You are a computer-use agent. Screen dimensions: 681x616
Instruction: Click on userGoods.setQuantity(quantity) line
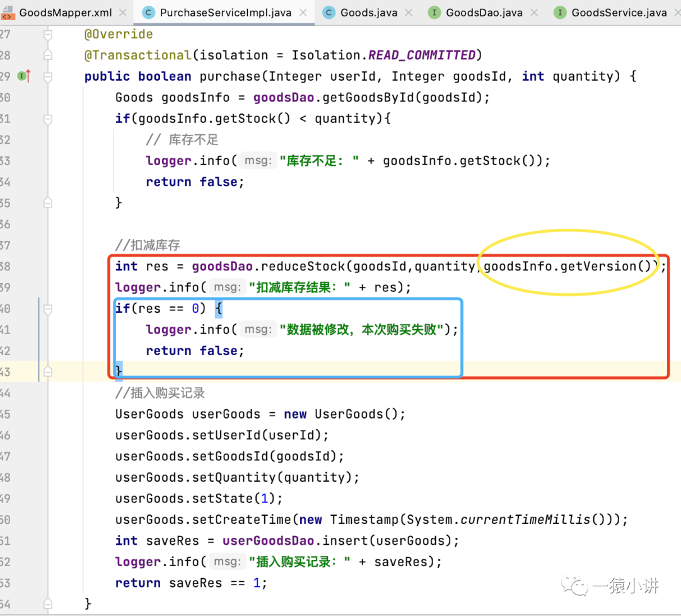pyautogui.click(x=237, y=477)
